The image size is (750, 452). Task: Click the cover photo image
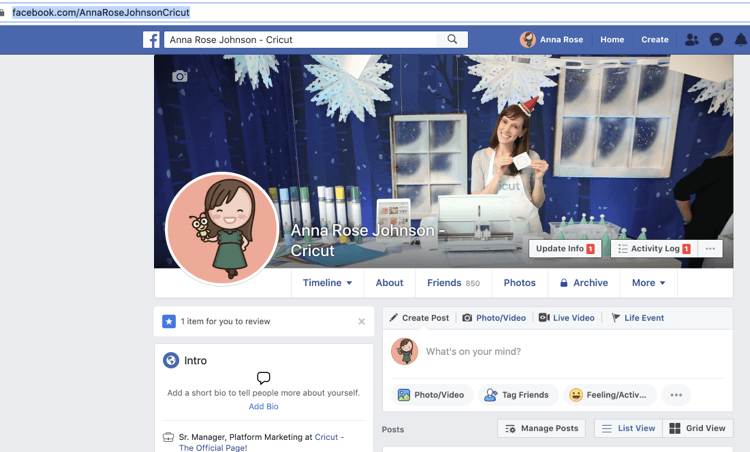click(443, 161)
